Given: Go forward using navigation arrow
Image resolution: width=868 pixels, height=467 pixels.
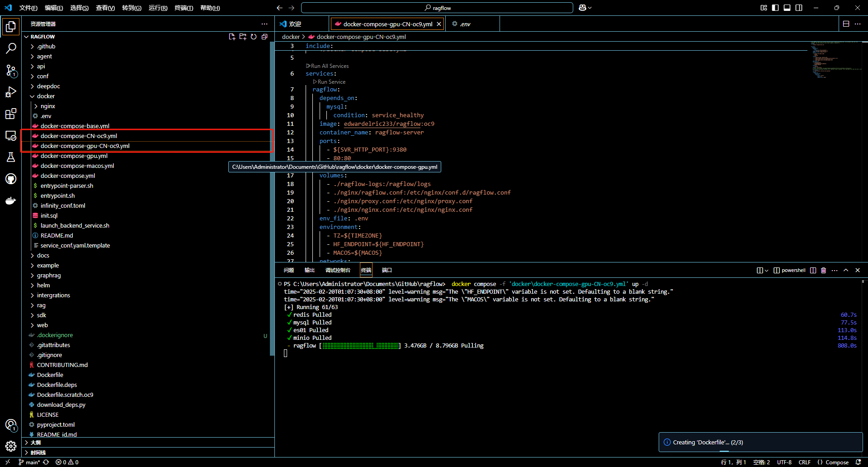Looking at the screenshot, I should [292, 8].
